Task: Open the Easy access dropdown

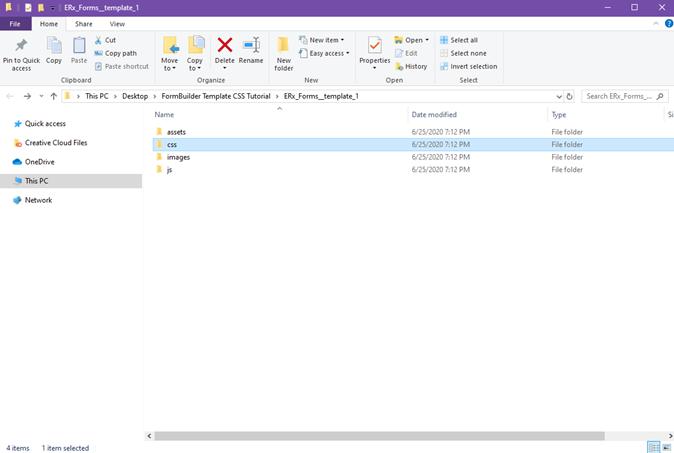Action: [328, 53]
